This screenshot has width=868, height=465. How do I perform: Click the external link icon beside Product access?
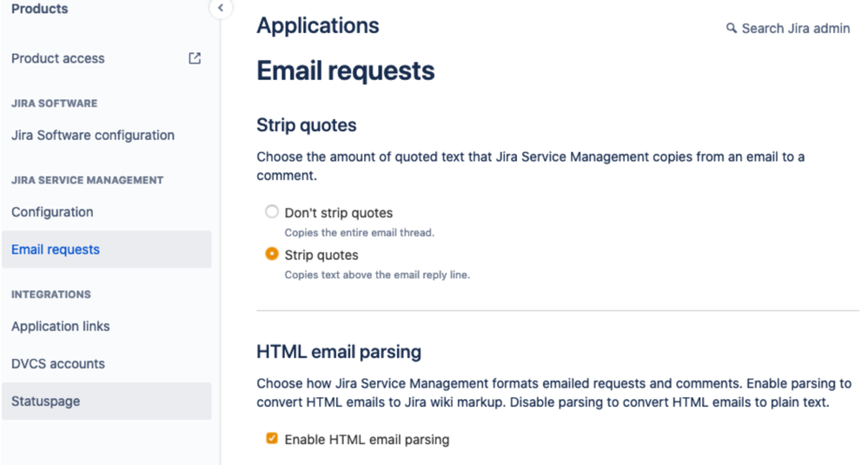click(x=195, y=58)
